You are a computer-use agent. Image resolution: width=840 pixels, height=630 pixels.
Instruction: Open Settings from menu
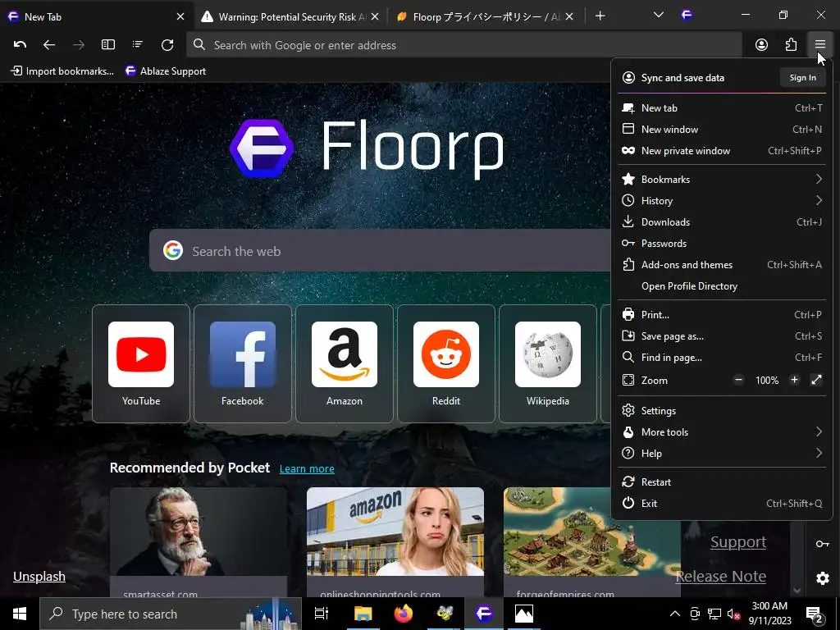722,410
